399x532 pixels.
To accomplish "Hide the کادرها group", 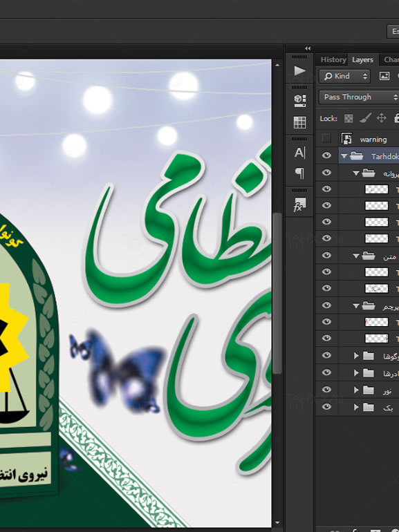I will [326, 372].
